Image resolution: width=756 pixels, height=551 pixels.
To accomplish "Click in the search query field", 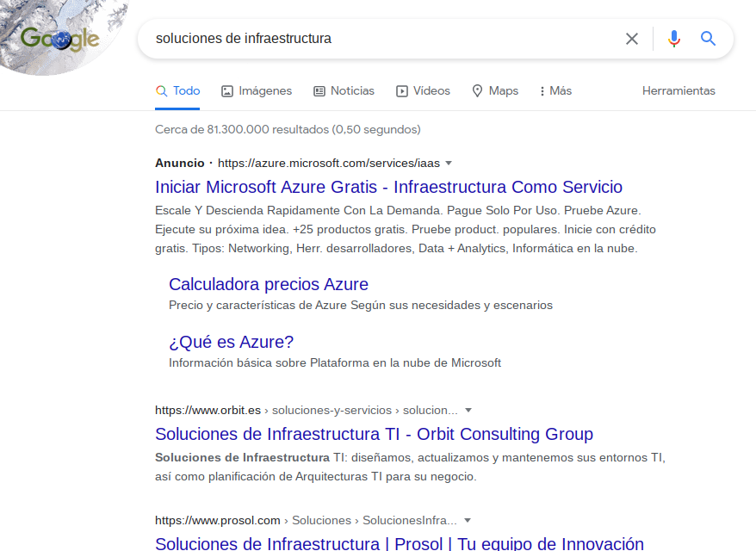I will point(381,39).
